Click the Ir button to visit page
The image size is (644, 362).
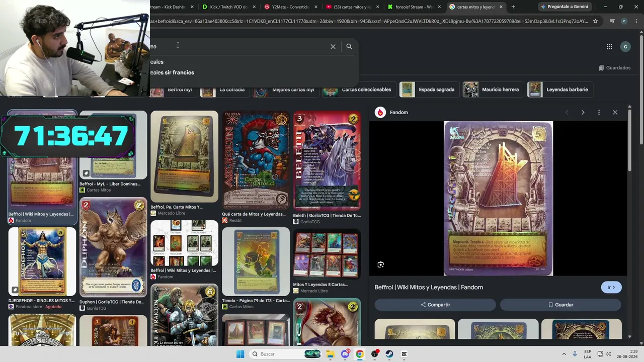coord(611,287)
